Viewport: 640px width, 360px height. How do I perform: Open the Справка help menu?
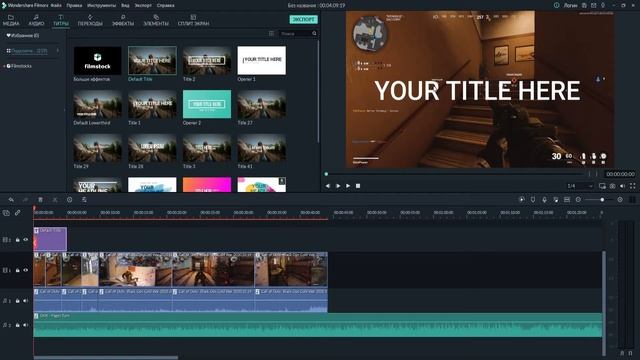click(166, 6)
